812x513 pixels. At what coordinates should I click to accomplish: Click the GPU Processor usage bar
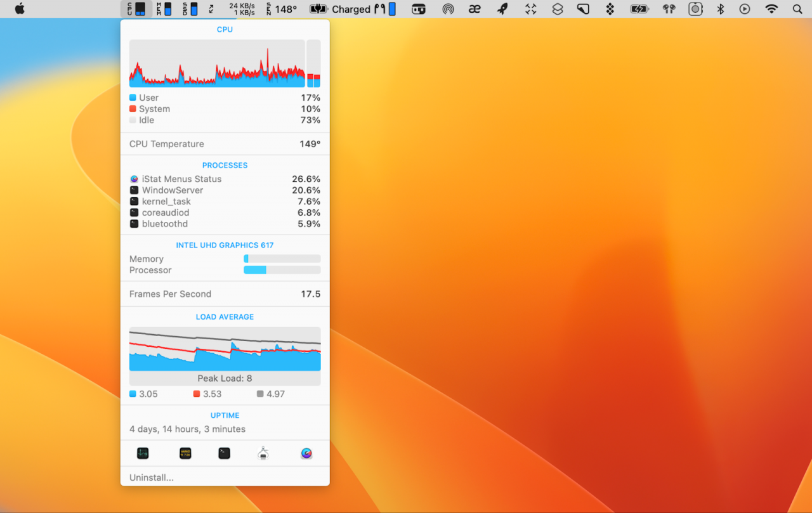[282, 270]
